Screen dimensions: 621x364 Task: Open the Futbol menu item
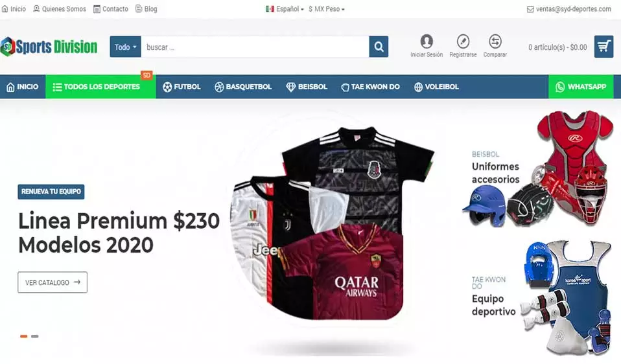point(182,87)
